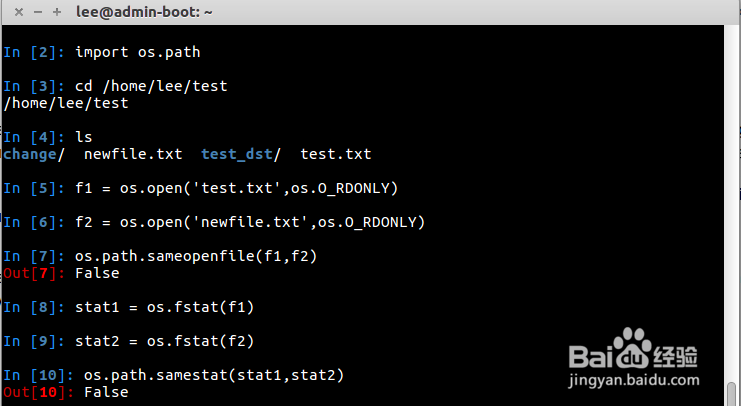Click test.txt in the ls listing
741x406 pixels.
335,154
